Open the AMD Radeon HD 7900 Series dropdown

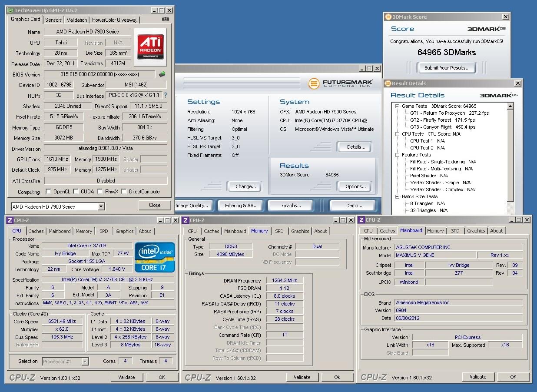click(101, 207)
